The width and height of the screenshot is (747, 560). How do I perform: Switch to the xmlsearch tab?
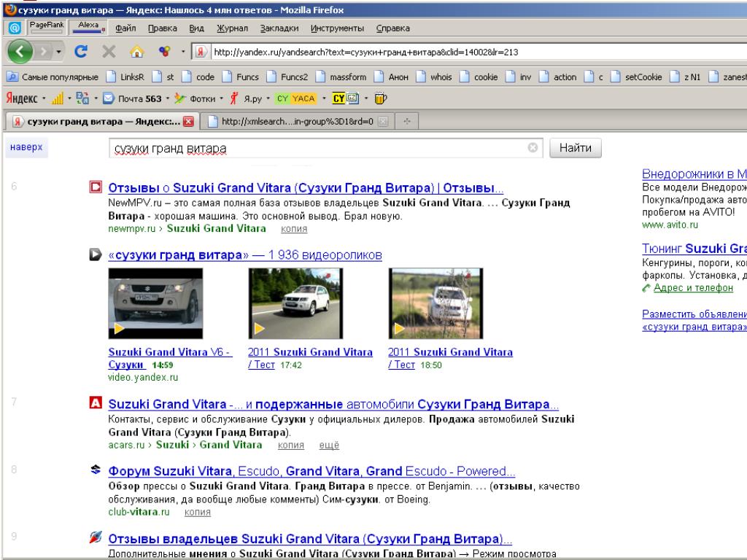(x=298, y=122)
